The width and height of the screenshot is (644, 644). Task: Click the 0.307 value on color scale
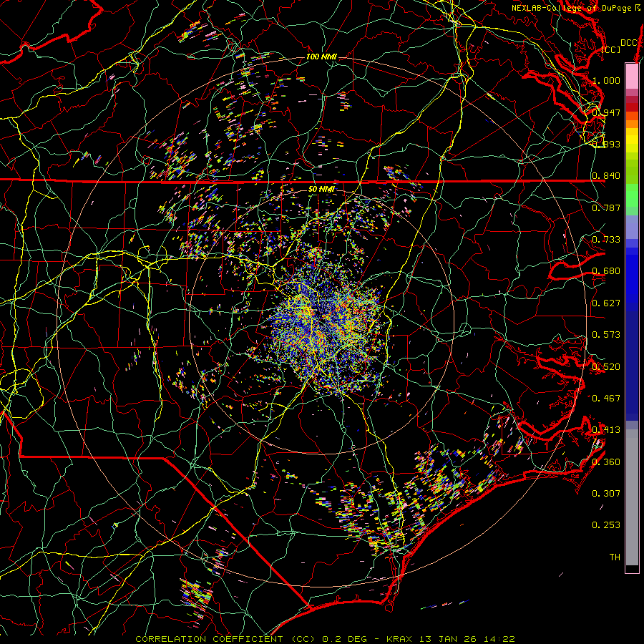click(606, 494)
